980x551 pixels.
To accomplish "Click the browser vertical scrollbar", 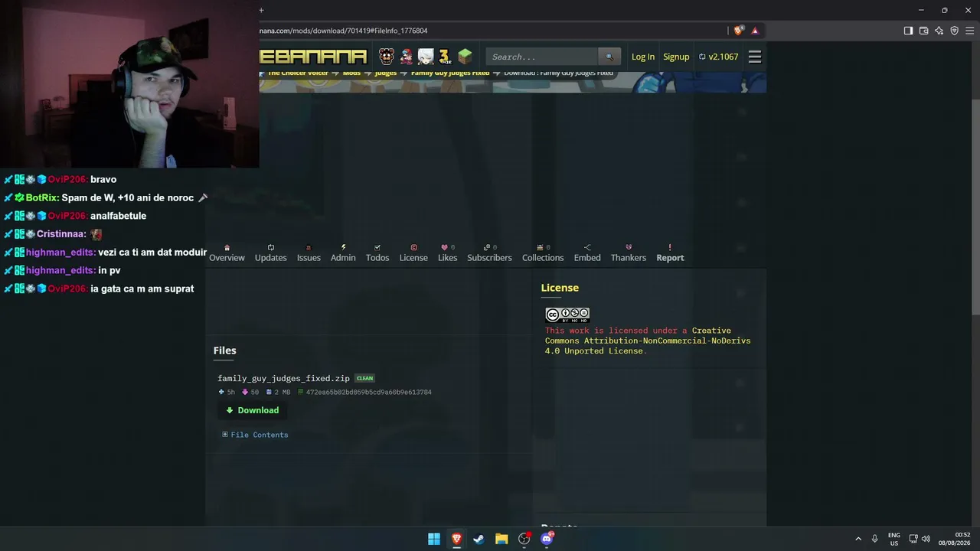I will 975,206.
